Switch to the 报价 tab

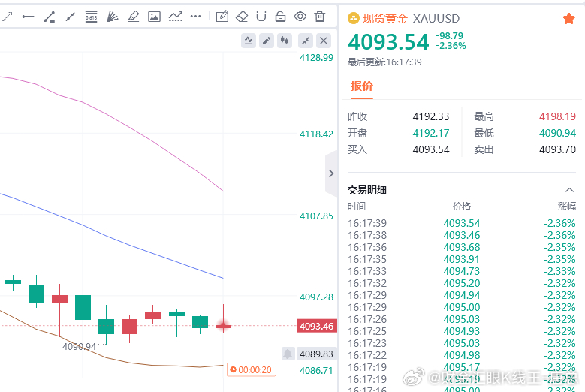click(361, 86)
